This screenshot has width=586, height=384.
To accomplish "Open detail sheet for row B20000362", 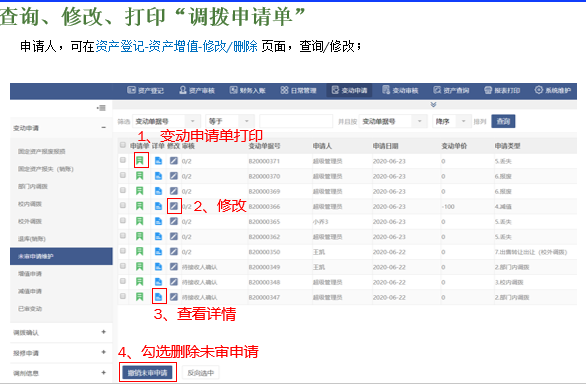I will pos(158,236).
